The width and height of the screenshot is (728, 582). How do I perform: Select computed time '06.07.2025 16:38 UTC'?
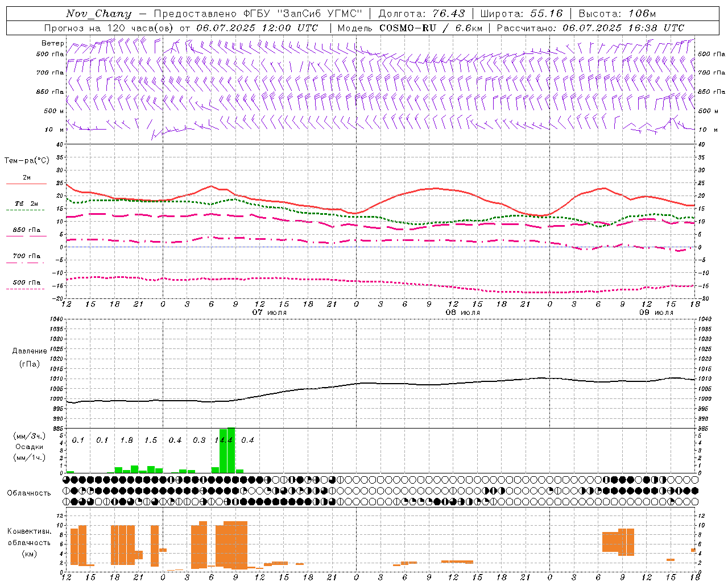[623, 28]
